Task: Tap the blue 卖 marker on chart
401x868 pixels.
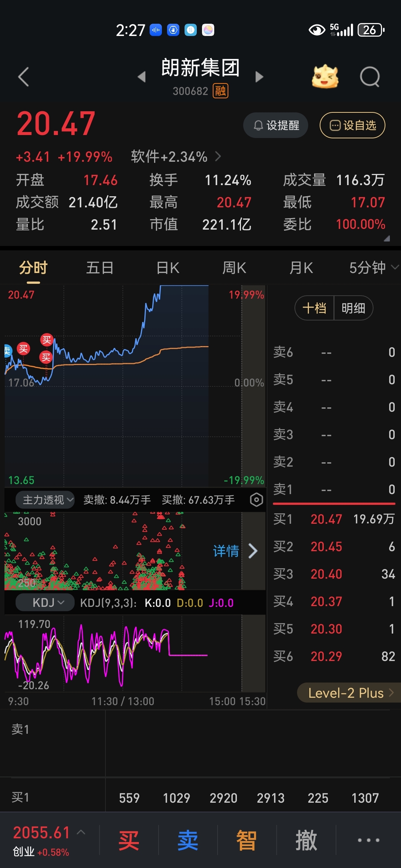Action: click(7, 351)
